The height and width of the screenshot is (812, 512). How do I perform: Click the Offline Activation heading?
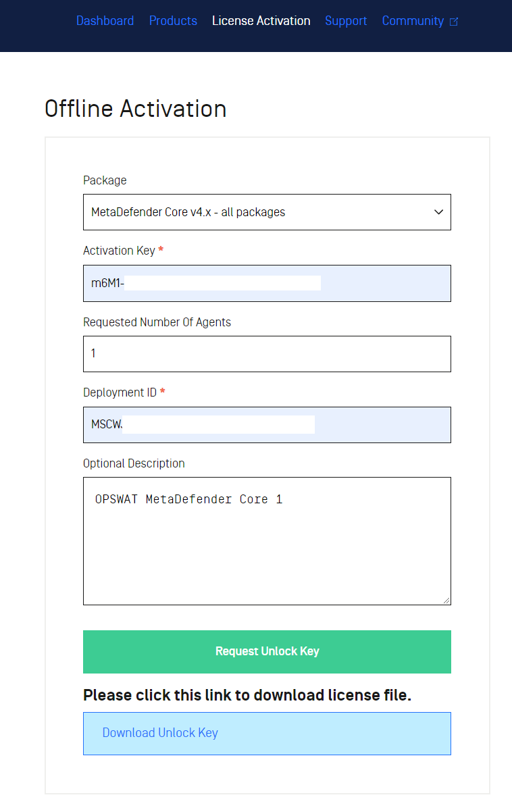click(x=136, y=109)
